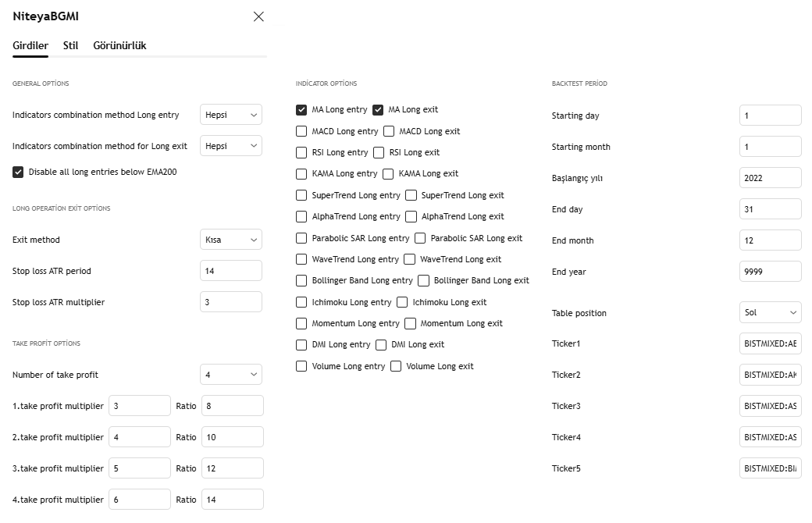812x523 pixels.
Task: Close the NiteyaBGMI settings dialog
Action: click(x=258, y=16)
